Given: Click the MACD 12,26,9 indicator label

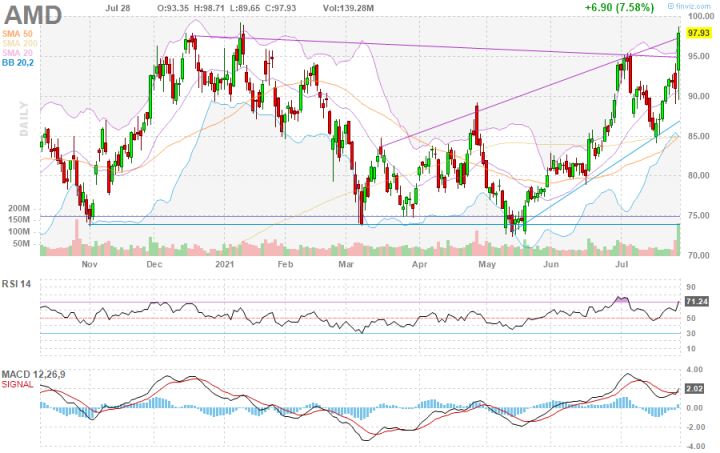Looking at the screenshot, I should click(x=33, y=375).
